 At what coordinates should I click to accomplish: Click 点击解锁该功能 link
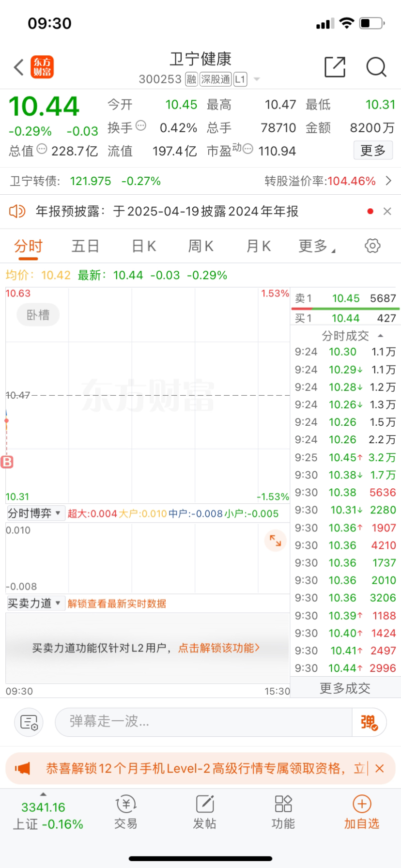point(219,648)
